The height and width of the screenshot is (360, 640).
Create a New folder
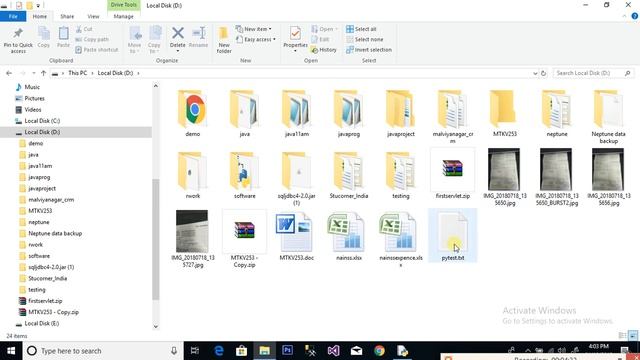pos(224,40)
